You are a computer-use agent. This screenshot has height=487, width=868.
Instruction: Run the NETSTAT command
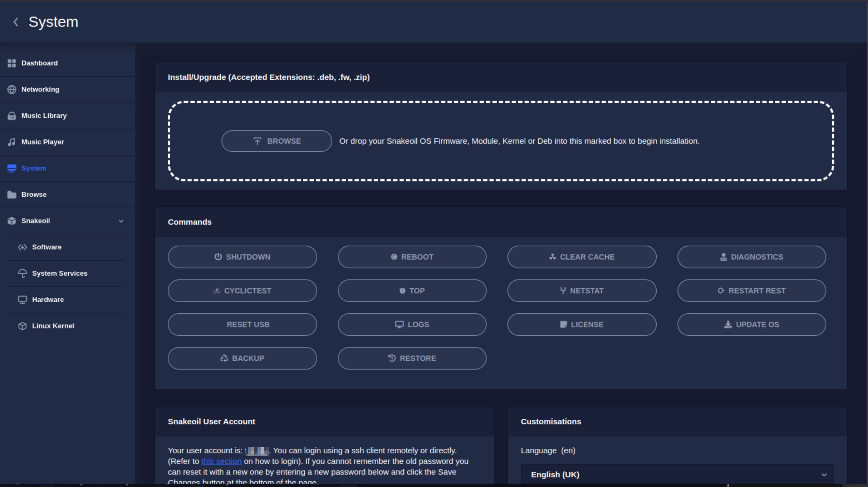coord(582,291)
